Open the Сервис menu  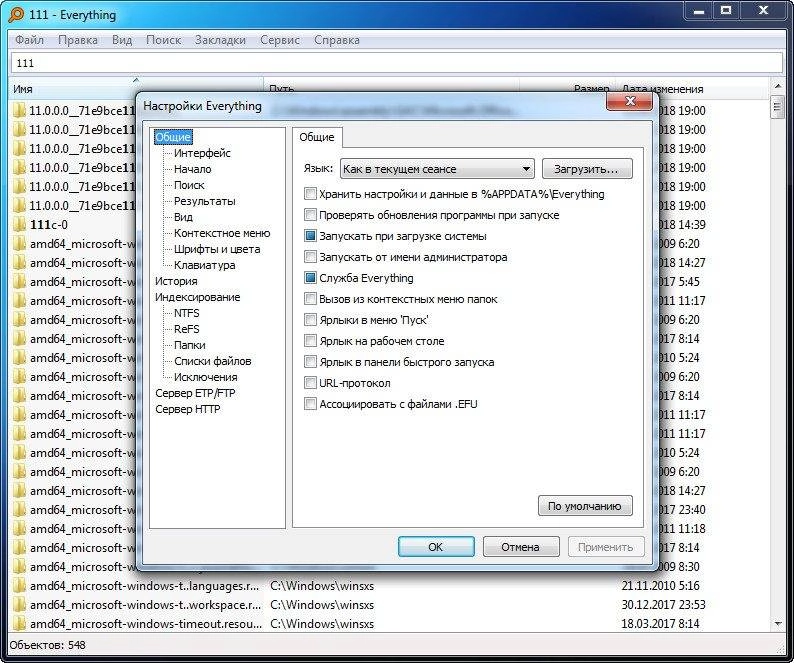tap(280, 40)
